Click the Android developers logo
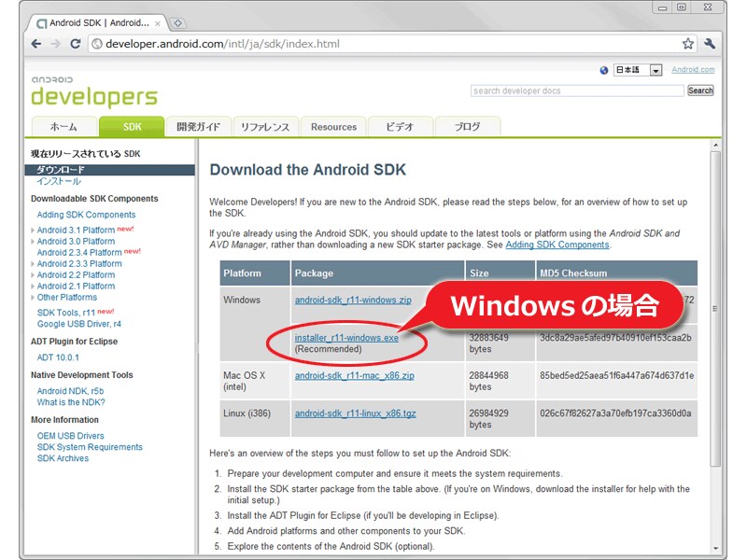The height and width of the screenshot is (560, 747). pos(94,91)
